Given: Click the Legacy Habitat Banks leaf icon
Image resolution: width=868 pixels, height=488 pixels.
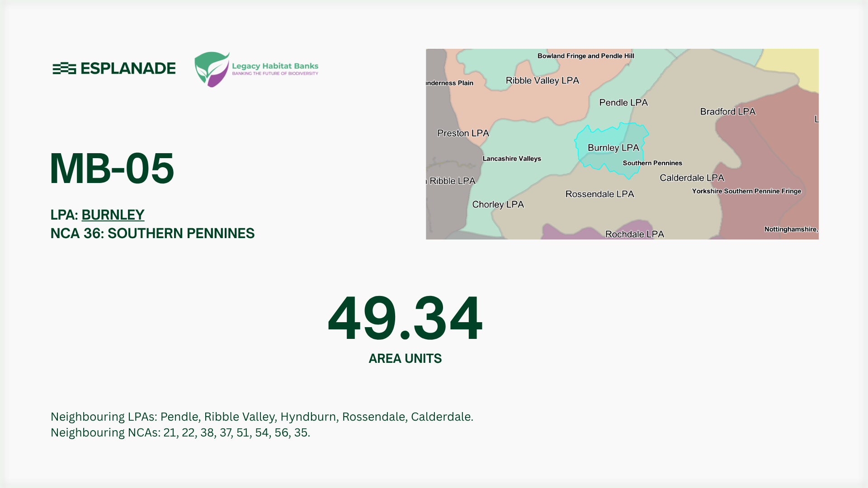Looking at the screenshot, I should click(x=212, y=69).
